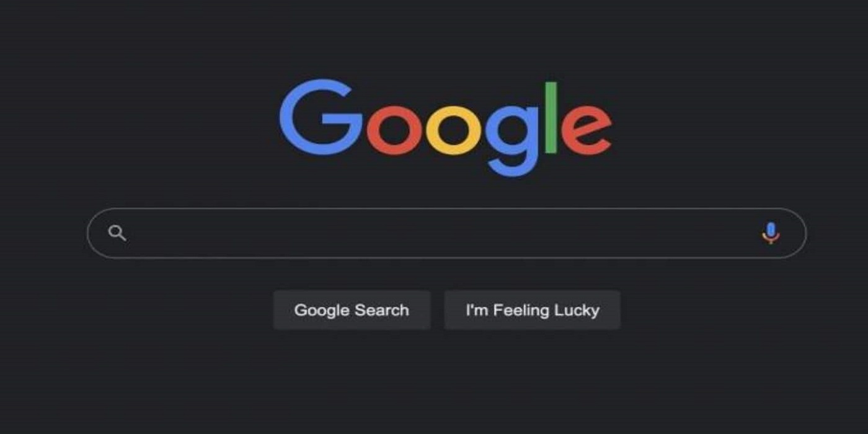Screen dimensions: 868x434
Task: Click the green letter l in logo
Action: pos(551,118)
